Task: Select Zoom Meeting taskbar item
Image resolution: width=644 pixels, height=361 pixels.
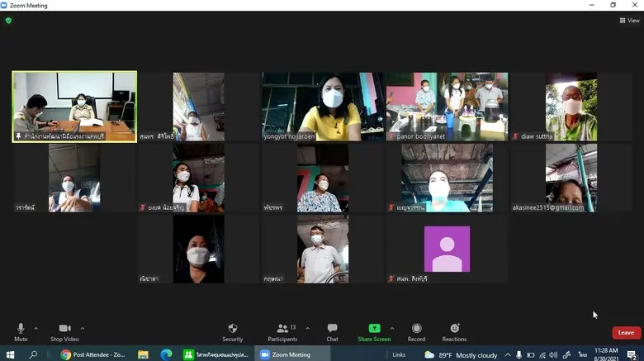Action: 286,354
